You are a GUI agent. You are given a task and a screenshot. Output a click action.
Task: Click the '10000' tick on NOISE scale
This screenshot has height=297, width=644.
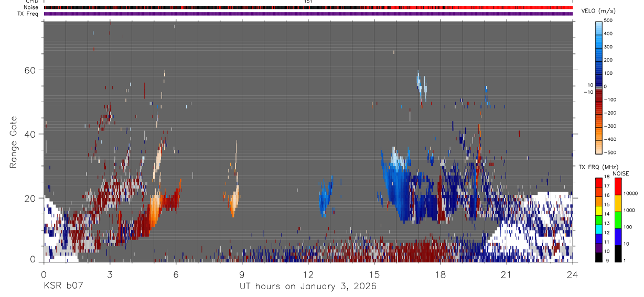click(630, 193)
